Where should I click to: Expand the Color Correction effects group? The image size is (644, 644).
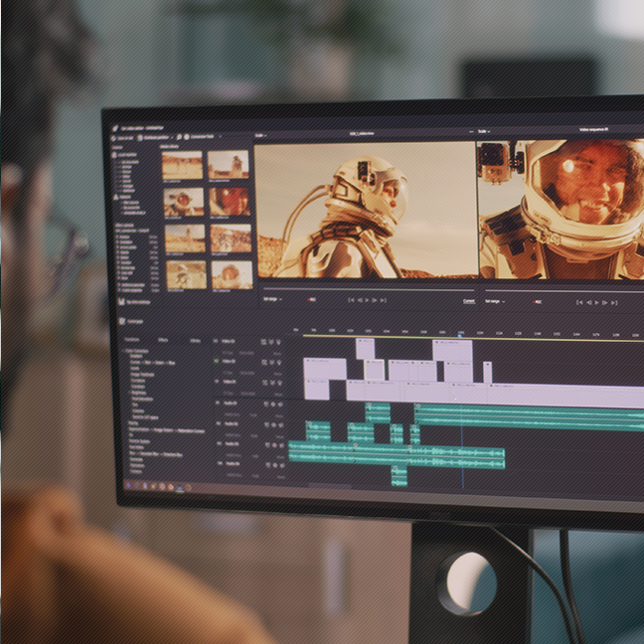tap(124, 352)
